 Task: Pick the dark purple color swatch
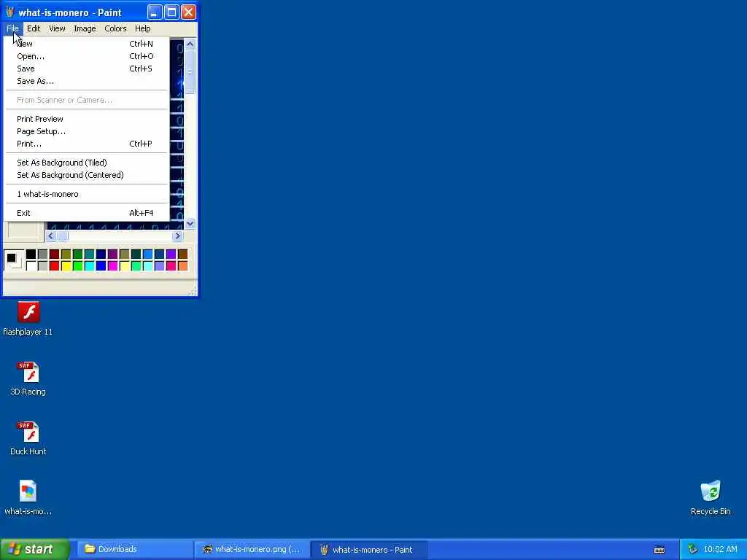coord(112,254)
